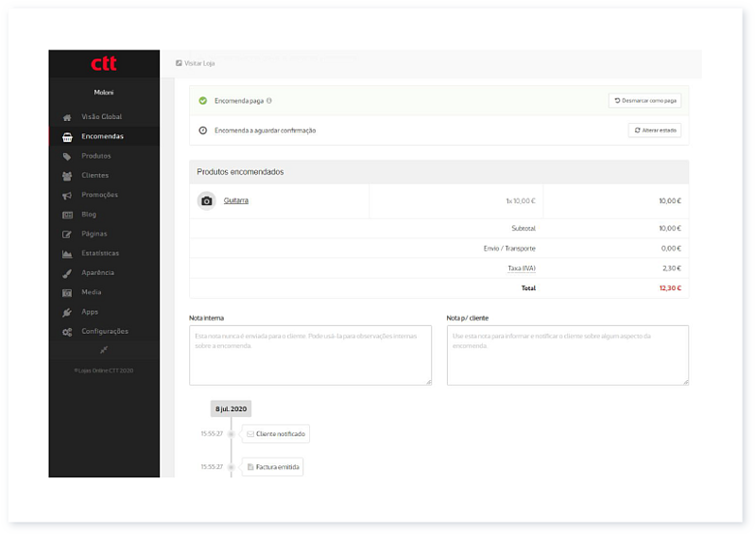Click the envelope icon in Cliente notificado

[250, 434]
